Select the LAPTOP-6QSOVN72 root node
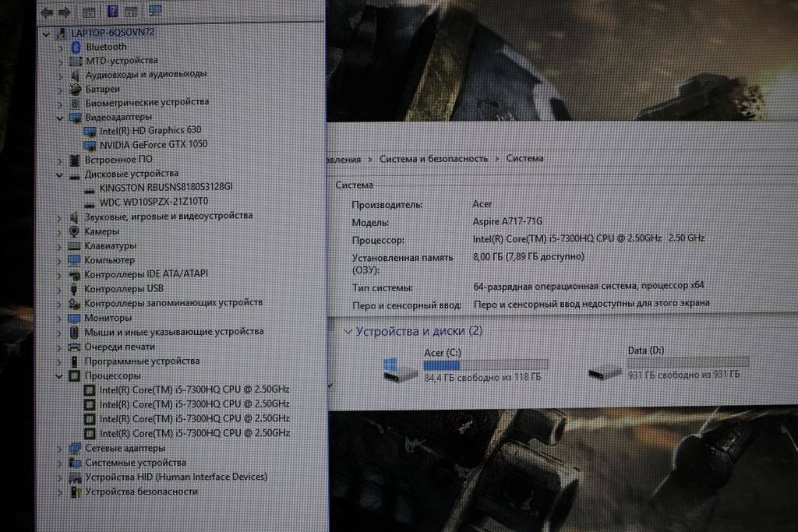The width and height of the screenshot is (798, 532). [112, 33]
